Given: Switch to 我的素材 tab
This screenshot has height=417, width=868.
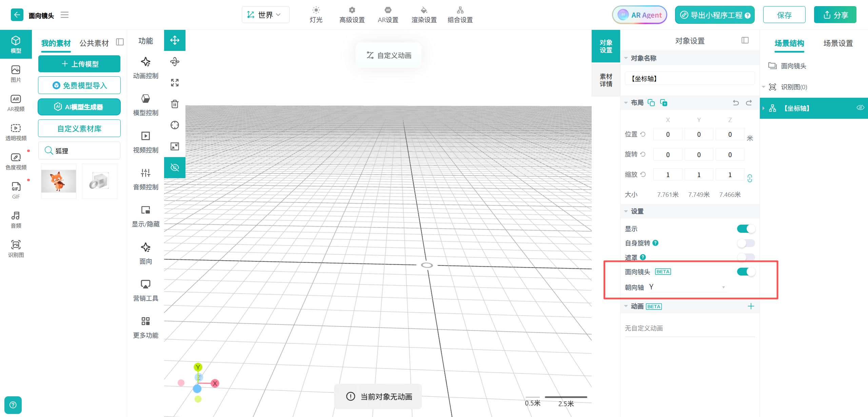Looking at the screenshot, I should (x=56, y=43).
